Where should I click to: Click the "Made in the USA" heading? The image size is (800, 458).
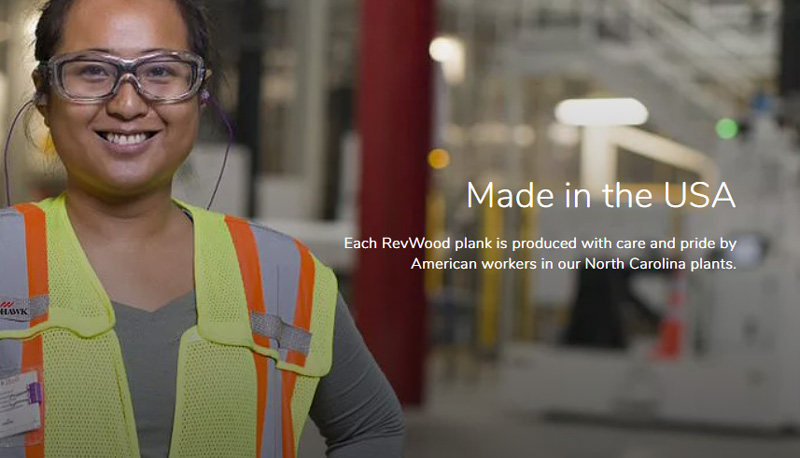601,195
